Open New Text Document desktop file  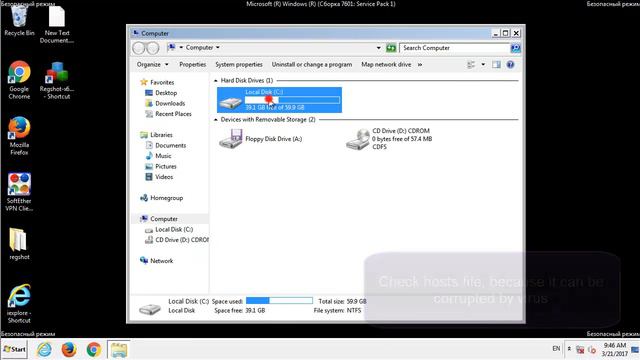[57, 24]
